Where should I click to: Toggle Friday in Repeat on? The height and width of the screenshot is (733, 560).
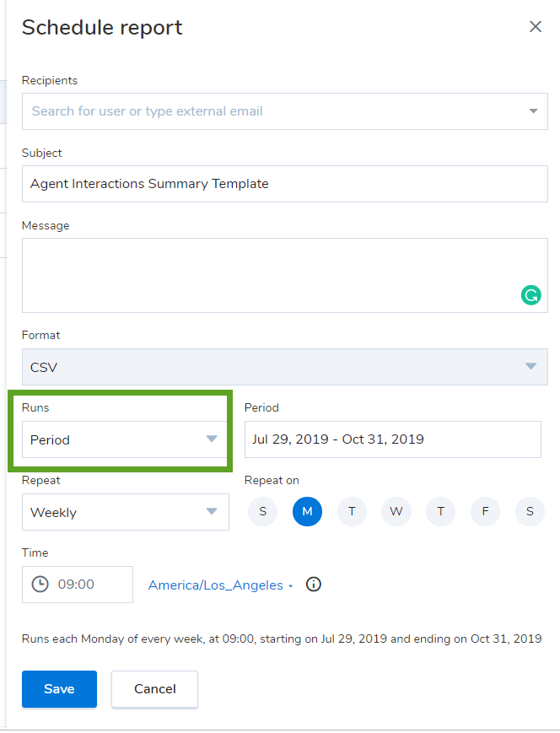click(x=485, y=512)
